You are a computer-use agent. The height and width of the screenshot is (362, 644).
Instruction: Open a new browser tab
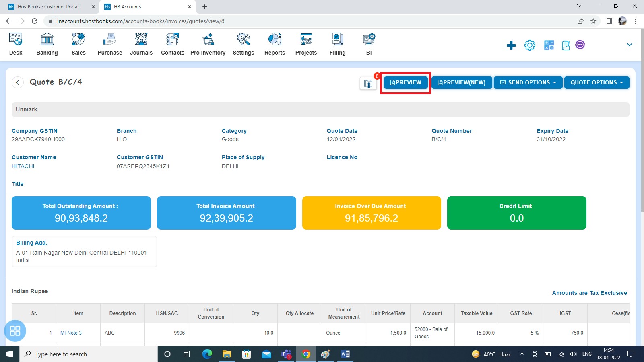[205, 7]
